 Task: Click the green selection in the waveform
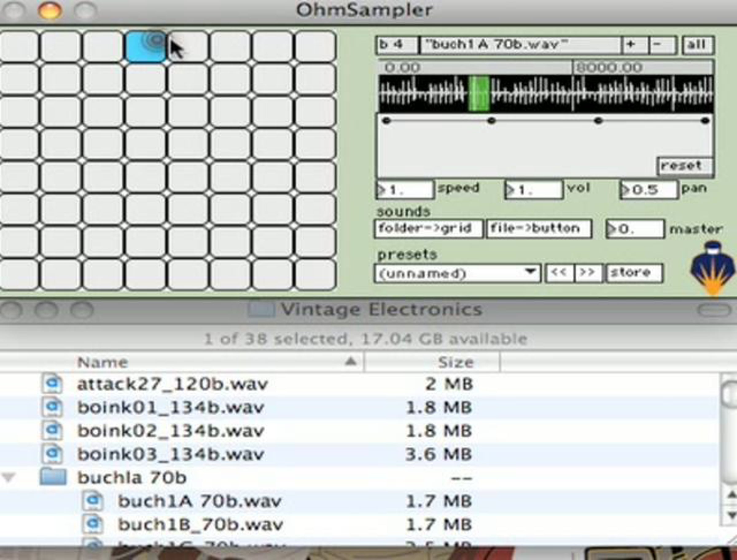point(479,93)
